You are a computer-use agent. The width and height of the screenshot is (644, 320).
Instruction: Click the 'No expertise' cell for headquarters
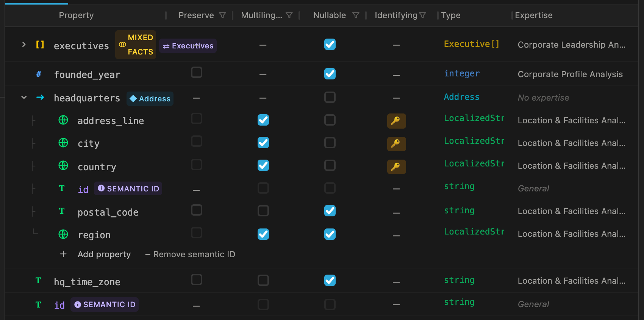point(543,98)
